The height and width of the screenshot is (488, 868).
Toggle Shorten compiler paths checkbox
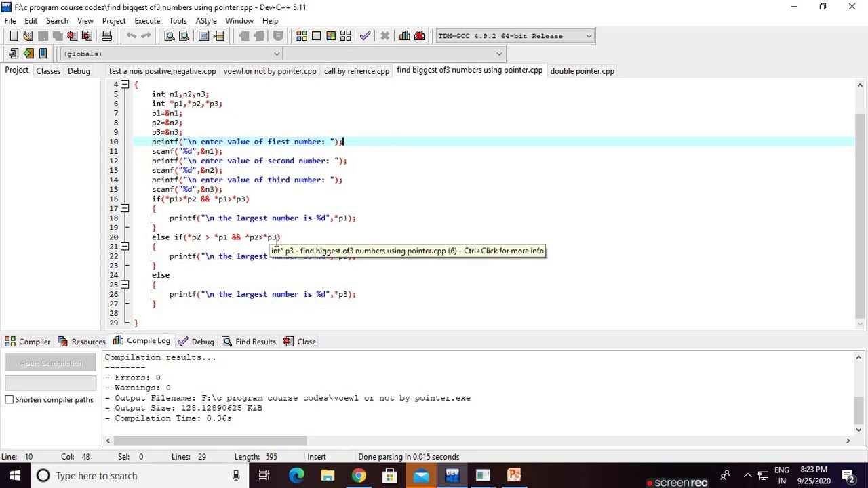9,400
